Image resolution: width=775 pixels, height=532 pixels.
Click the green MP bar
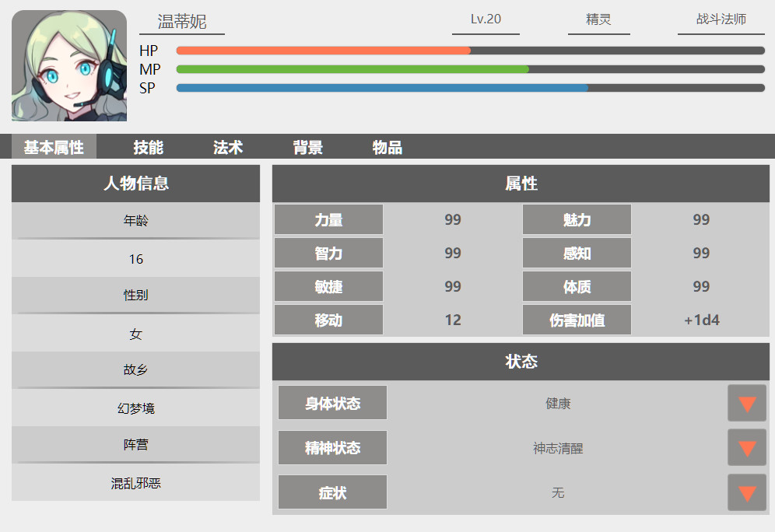[x=352, y=69]
